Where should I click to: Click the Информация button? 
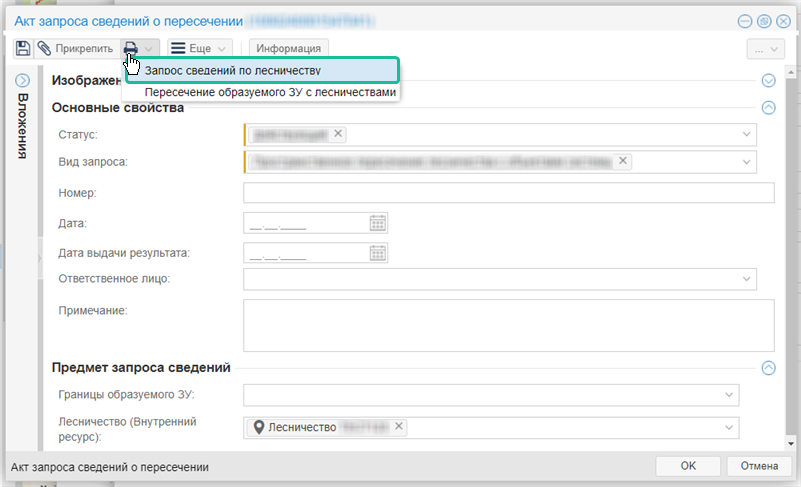pyautogui.click(x=288, y=48)
